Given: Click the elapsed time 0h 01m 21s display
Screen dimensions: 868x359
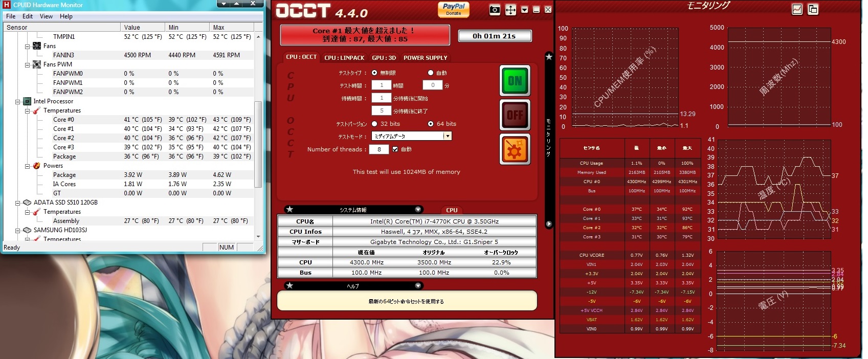Looking at the screenshot, I should pos(494,36).
